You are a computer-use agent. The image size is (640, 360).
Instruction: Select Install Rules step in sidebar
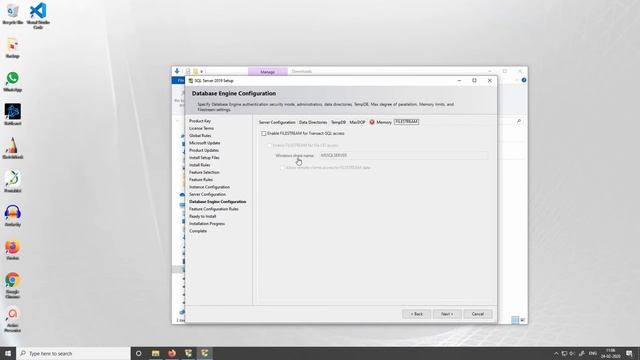tap(200, 165)
